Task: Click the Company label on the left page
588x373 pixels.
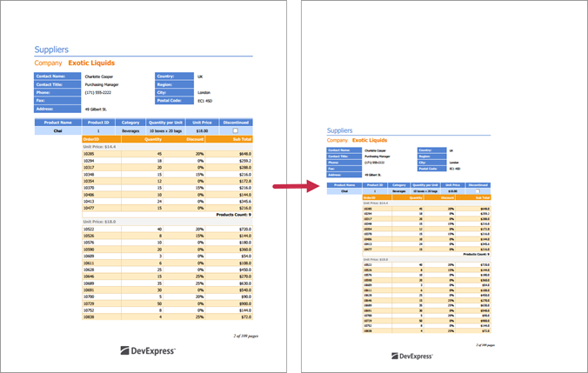Action: tap(48, 63)
